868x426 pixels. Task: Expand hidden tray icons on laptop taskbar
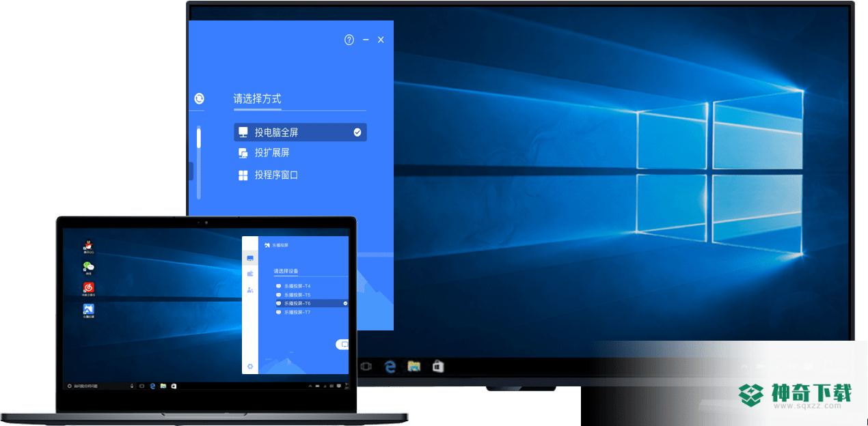[310, 386]
